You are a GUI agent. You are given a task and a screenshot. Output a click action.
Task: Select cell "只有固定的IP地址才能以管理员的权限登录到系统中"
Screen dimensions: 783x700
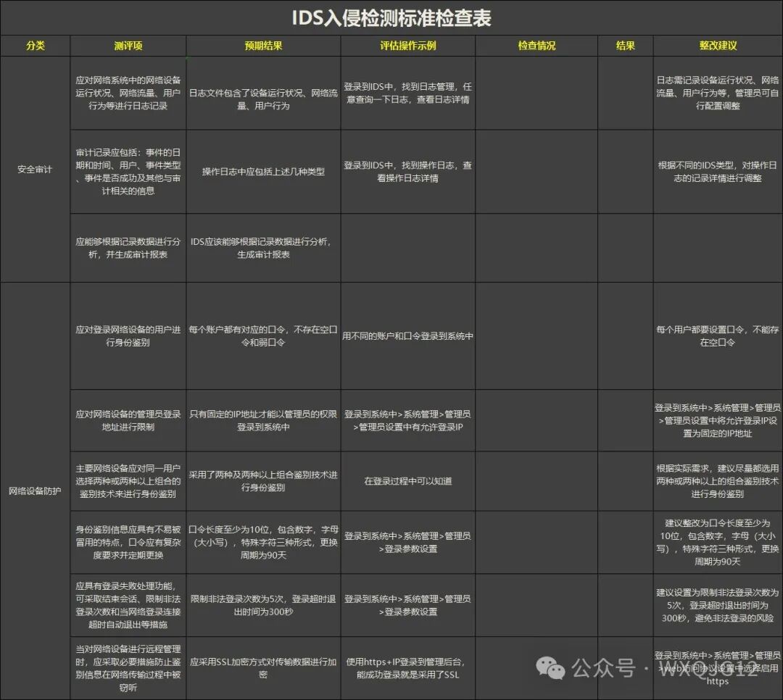point(263,420)
